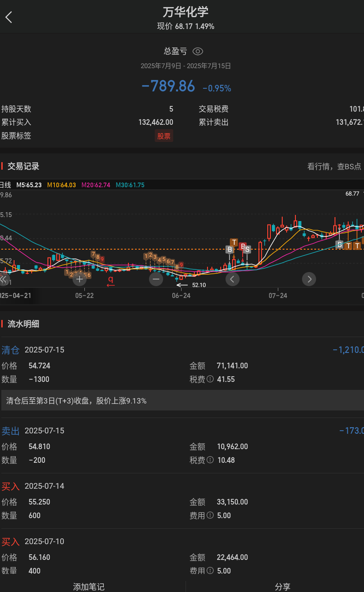Click the 07-24 date on chart axis
The width and height of the screenshot is (364, 592).
point(278,296)
